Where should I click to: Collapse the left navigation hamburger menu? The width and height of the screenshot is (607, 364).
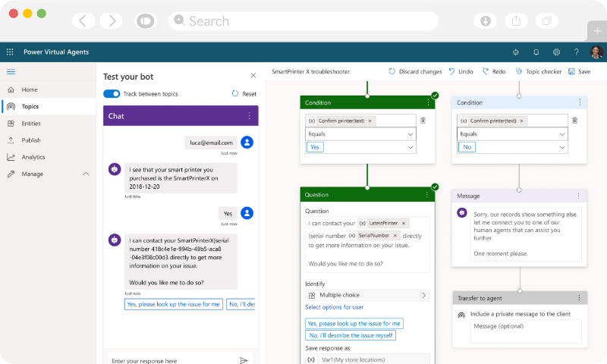click(11, 71)
